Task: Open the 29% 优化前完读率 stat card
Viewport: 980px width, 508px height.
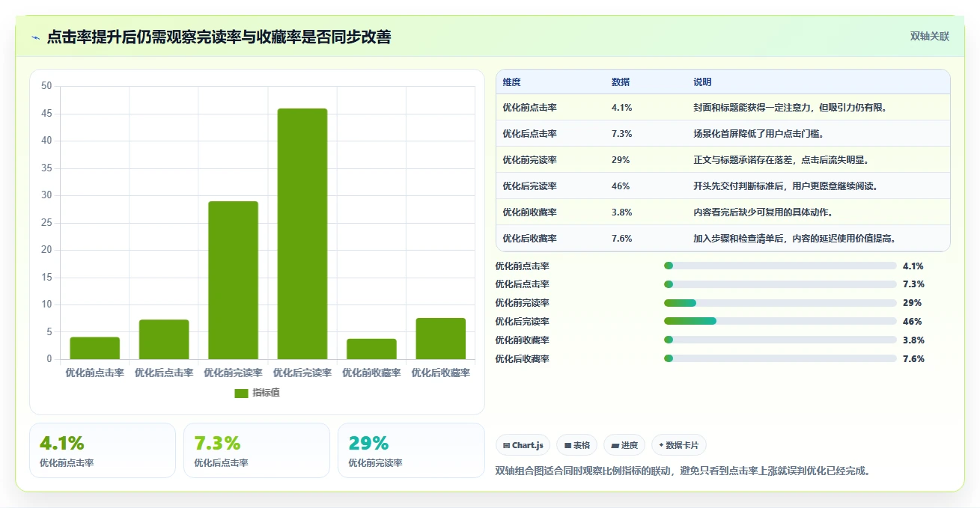Action: point(411,450)
